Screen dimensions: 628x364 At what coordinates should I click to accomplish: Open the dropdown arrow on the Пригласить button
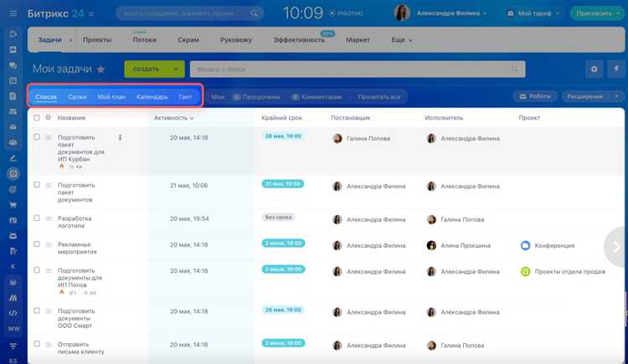(x=618, y=13)
